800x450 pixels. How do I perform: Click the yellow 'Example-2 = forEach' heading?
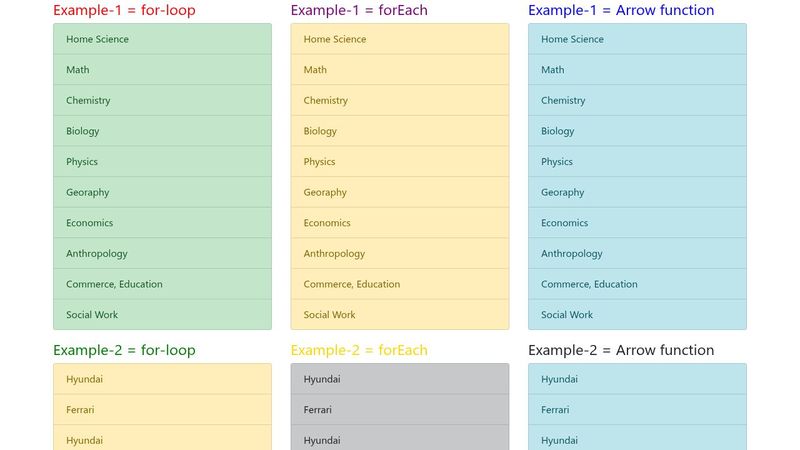pyautogui.click(x=359, y=351)
